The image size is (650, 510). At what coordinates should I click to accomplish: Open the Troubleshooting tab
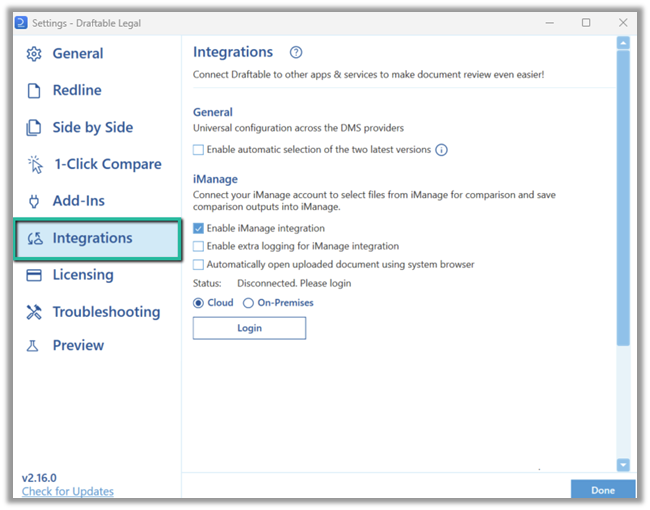[x=107, y=312]
